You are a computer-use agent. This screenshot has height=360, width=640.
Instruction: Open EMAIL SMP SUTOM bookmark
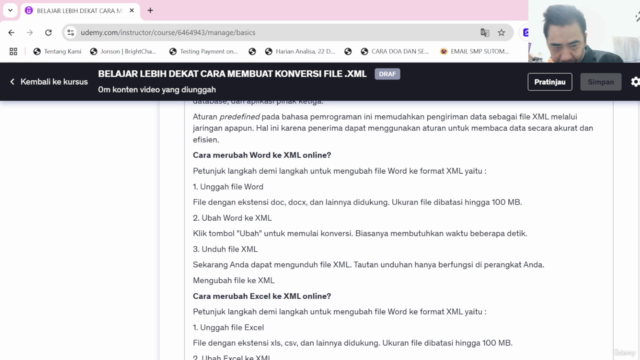pyautogui.click(x=475, y=51)
